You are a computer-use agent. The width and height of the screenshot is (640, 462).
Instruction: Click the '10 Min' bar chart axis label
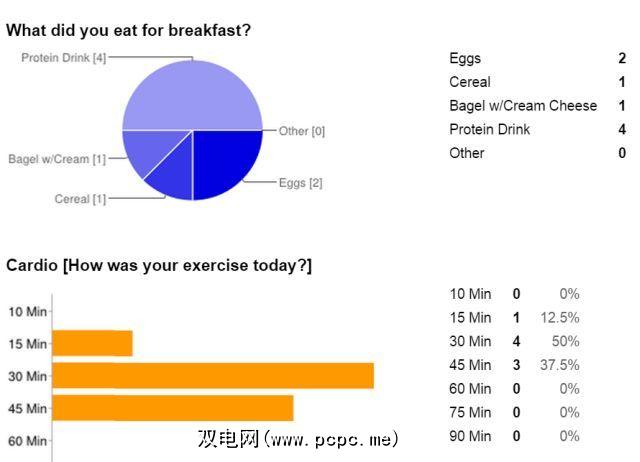pos(27,311)
